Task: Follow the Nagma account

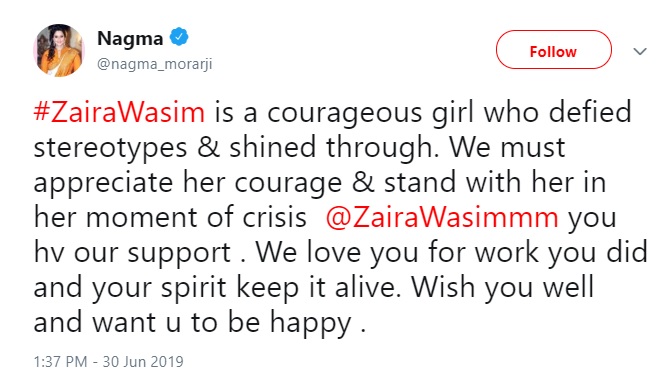Action: pos(553,50)
